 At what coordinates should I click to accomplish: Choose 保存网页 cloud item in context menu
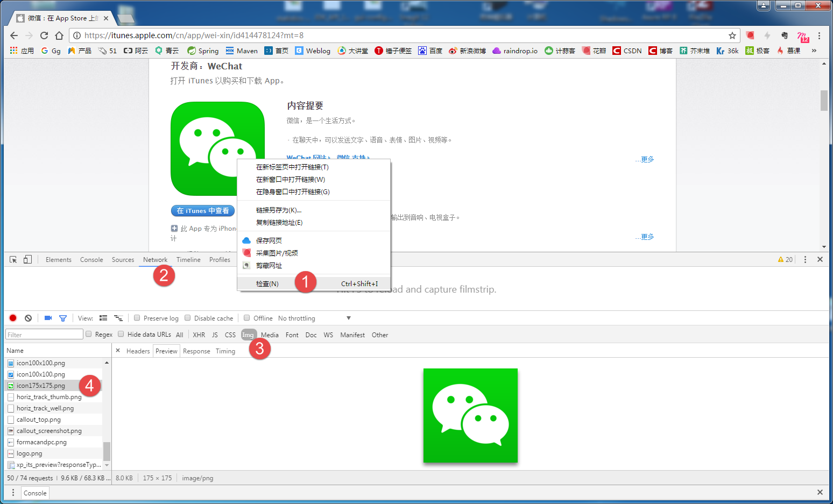tap(314, 241)
